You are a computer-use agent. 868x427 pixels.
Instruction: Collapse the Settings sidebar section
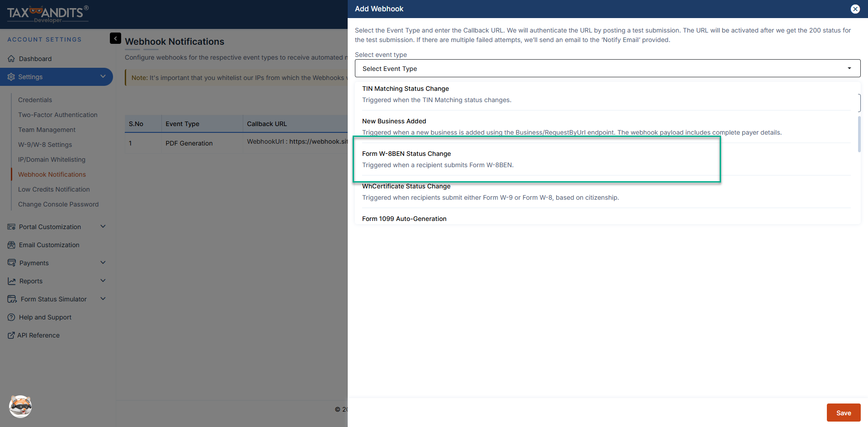tap(103, 76)
